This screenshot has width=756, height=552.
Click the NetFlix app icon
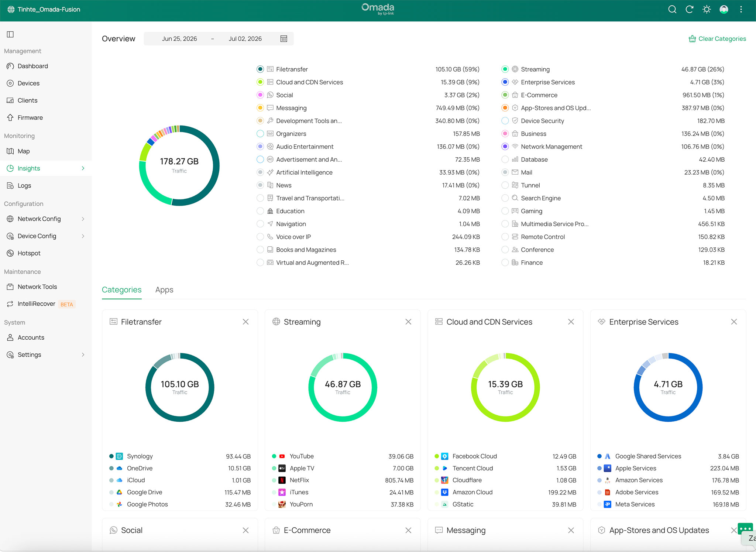click(282, 480)
